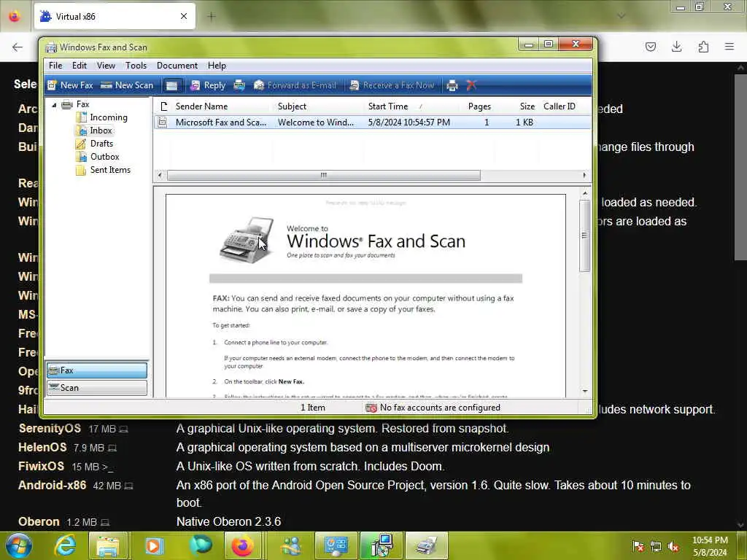Open the Tools menu
The width and height of the screenshot is (747, 560).
(136, 66)
